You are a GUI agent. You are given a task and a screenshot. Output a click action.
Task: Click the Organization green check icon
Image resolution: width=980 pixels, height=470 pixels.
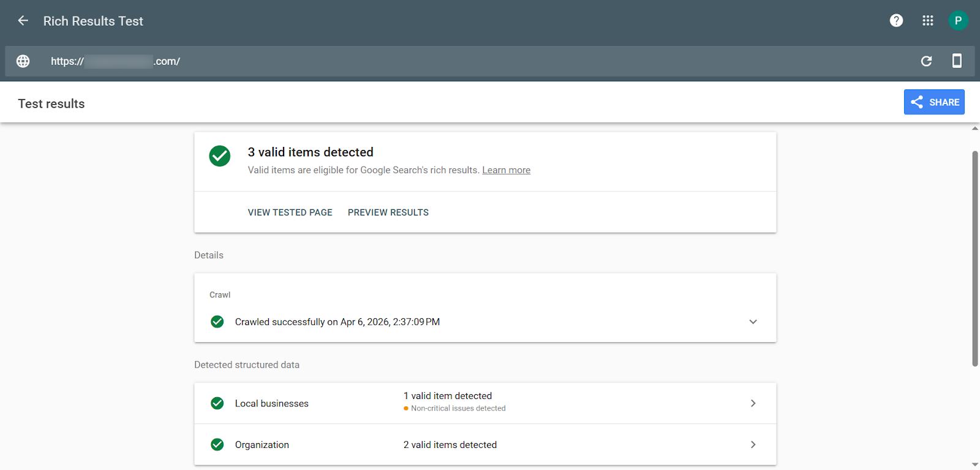(217, 445)
